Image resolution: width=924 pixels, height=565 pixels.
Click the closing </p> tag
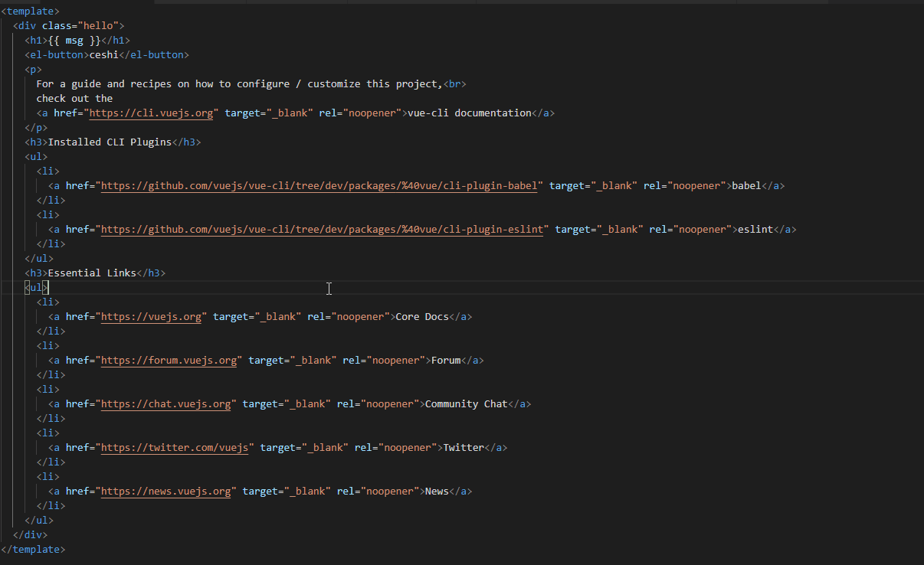tap(36, 127)
